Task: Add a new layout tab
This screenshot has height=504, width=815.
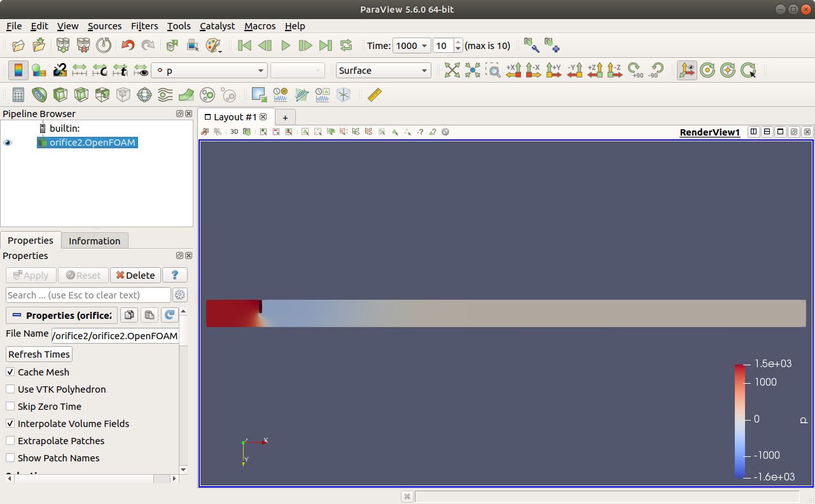Action: pos(285,118)
